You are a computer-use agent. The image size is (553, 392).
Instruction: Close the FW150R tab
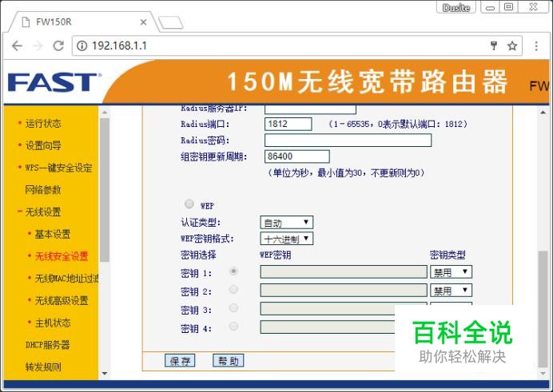(143, 22)
